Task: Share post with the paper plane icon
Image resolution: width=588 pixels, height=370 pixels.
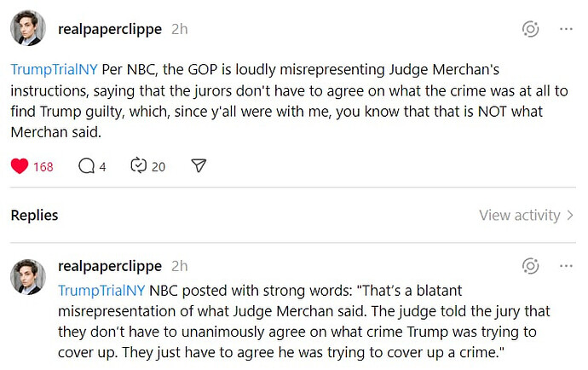Action: [199, 166]
